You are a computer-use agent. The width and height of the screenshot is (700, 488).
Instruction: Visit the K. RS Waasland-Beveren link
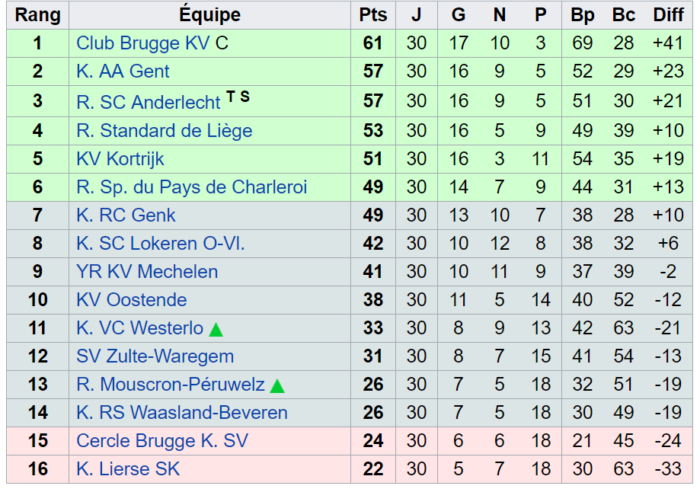[182, 413]
